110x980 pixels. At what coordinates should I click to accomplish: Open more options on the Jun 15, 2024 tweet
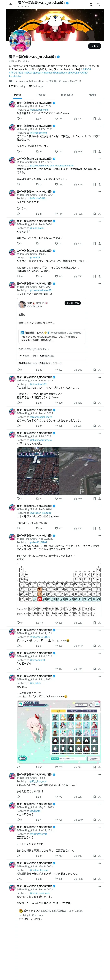click(x=99, y=377)
